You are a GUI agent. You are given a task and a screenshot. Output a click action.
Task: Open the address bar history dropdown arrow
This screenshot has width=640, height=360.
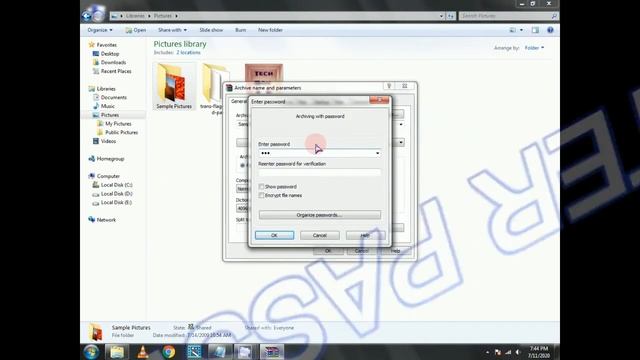click(441, 16)
